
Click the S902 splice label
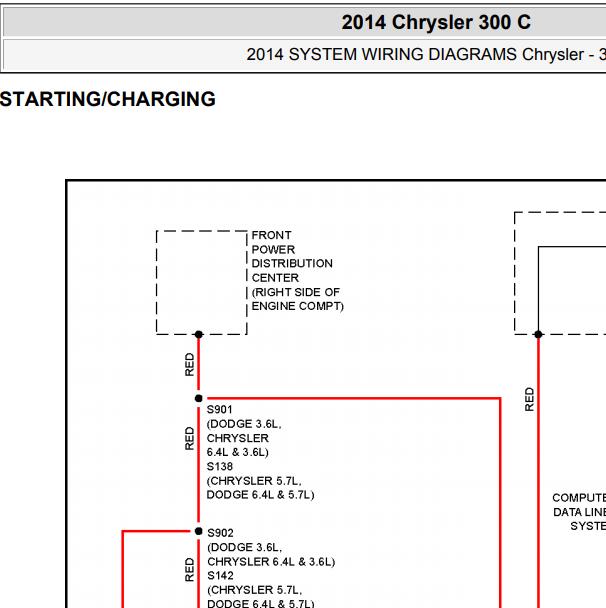[x=220, y=533]
